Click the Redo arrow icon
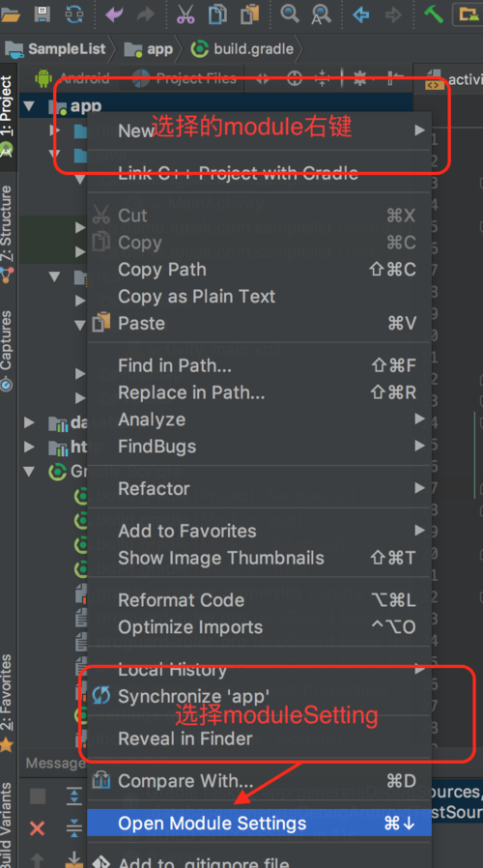Viewport: 483px width, 868px height. click(x=146, y=14)
